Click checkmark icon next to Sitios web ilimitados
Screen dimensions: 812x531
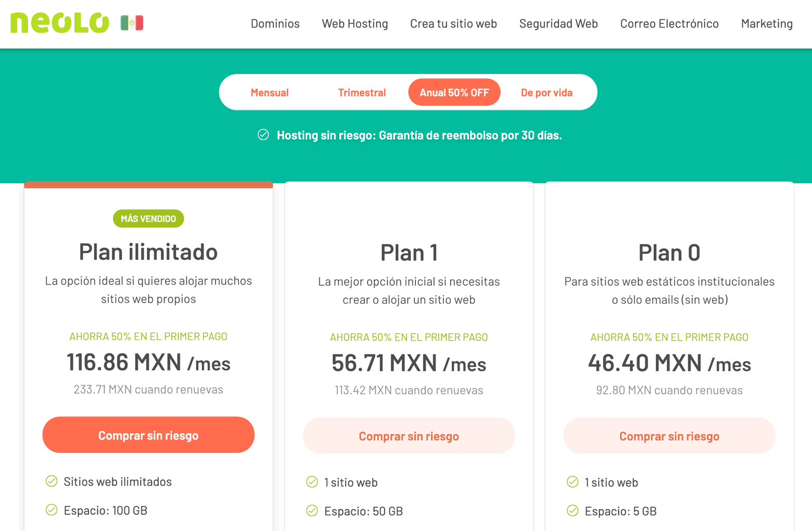pos(52,481)
